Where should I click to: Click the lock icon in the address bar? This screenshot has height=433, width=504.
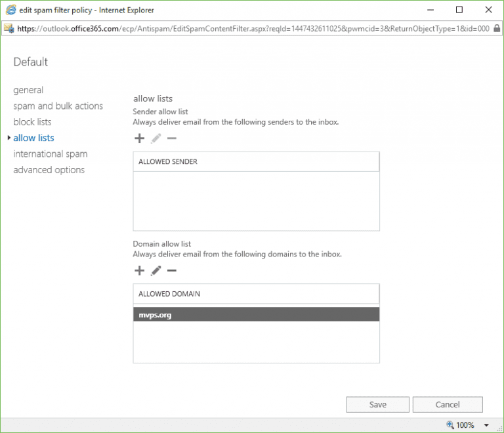497,29
